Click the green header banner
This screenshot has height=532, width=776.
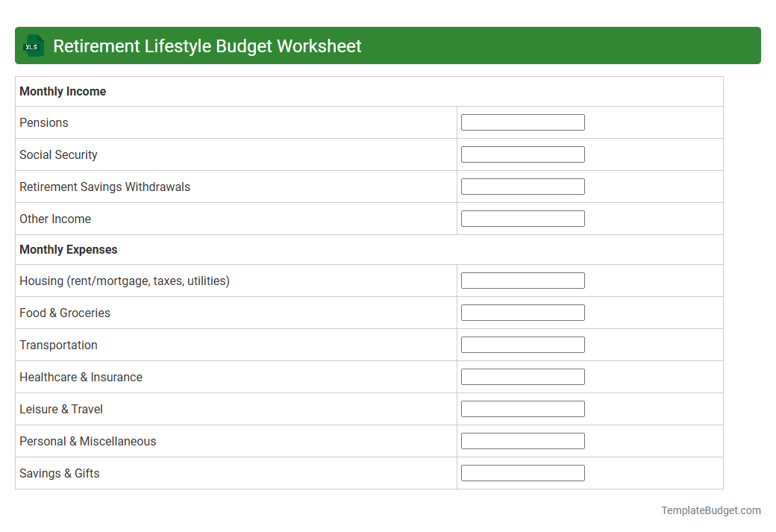(388, 46)
